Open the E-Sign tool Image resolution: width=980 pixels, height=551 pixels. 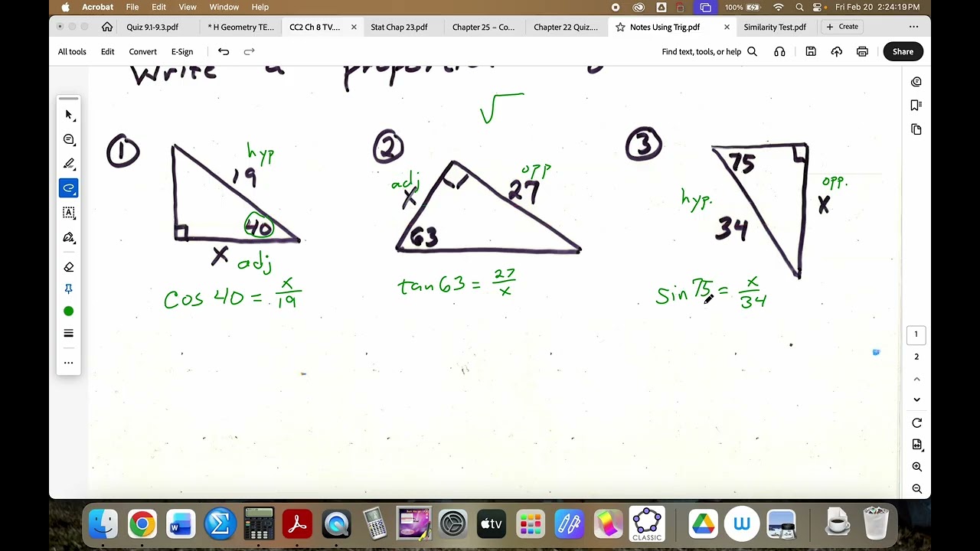[x=182, y=51]
